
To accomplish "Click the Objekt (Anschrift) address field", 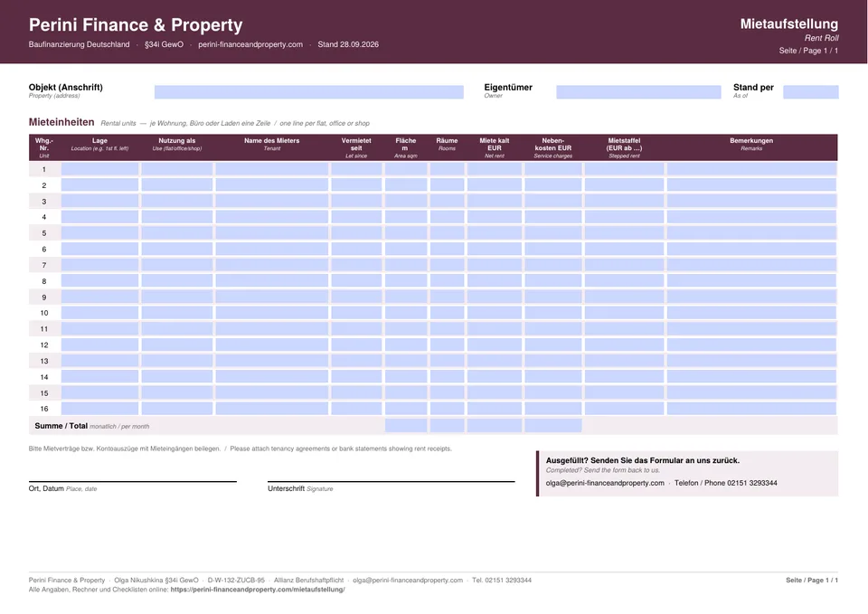I will click(x=309, y=92).
